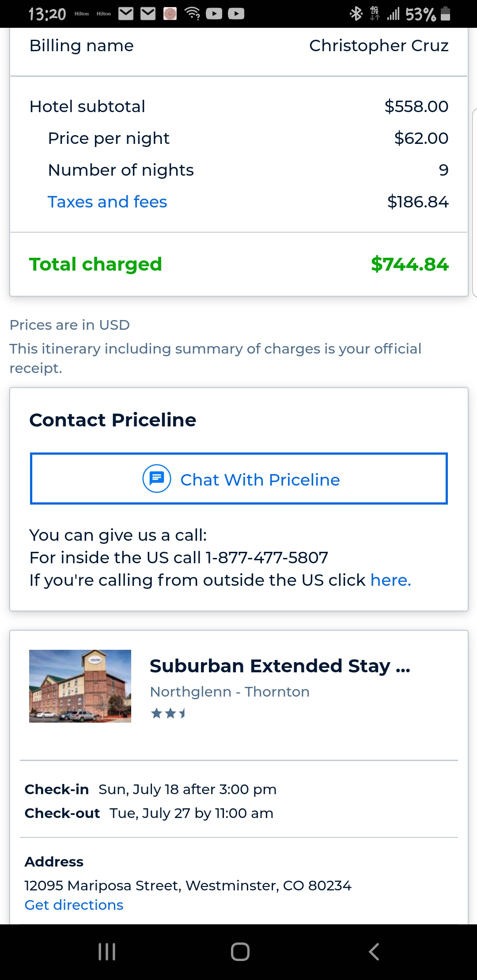
Task: Tap the Wi-Fi status icon
Action: [193, 14]
